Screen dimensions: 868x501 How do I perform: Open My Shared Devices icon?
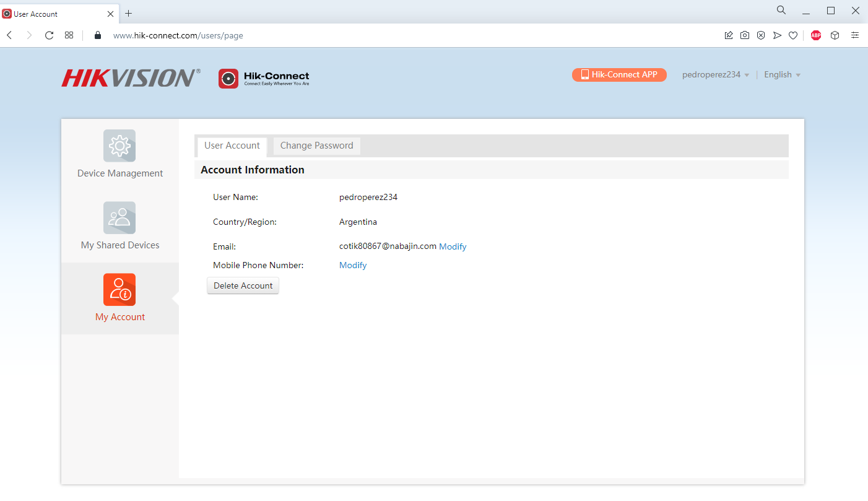coord(119,218)
